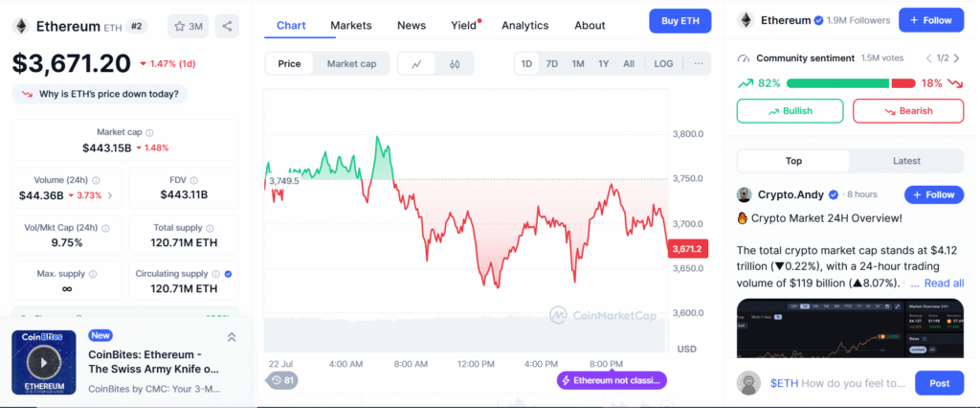The width and height of the screenshot is (980, 408).
Task: Click the share icon near the Ethereum title
Action: click(x=227, y=26)
